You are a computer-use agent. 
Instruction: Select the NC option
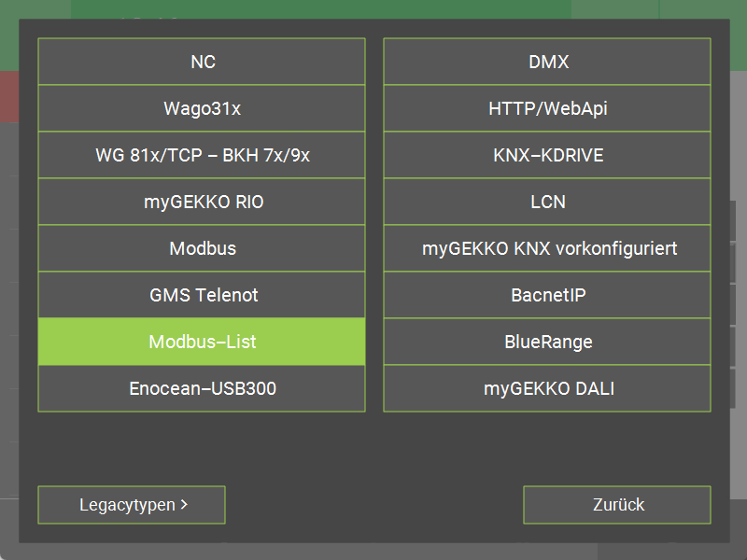point(202,62)
